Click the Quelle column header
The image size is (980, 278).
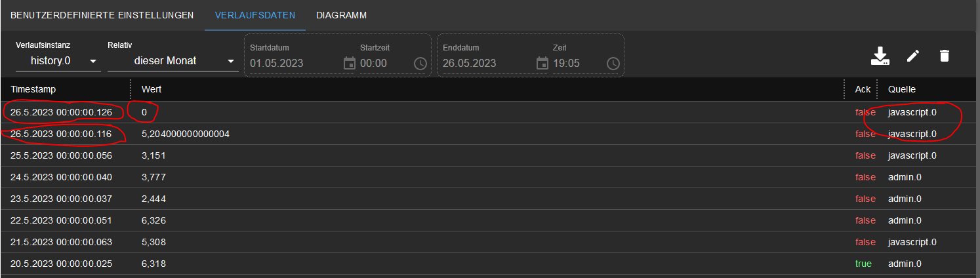tap(902, 89)
